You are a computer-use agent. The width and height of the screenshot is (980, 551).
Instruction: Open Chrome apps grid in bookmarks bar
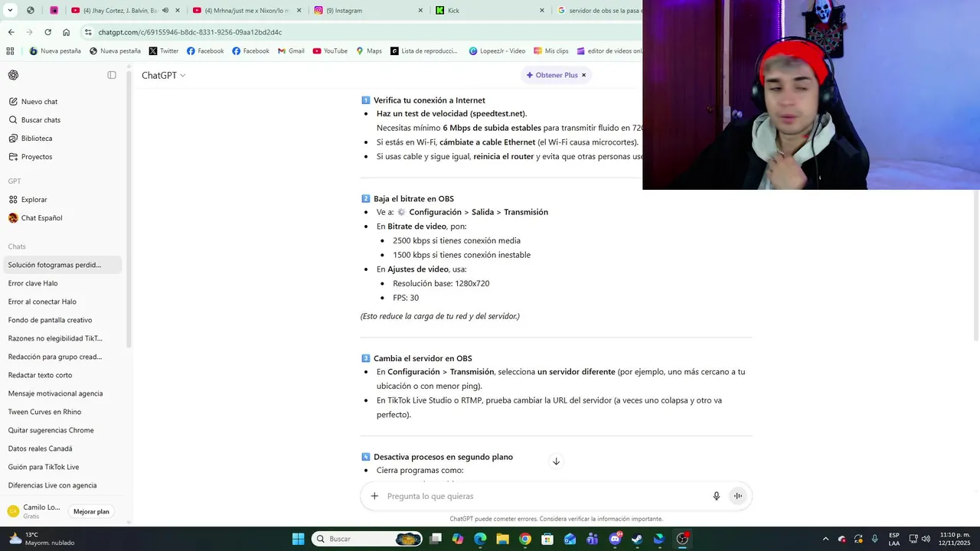(10, 51)
